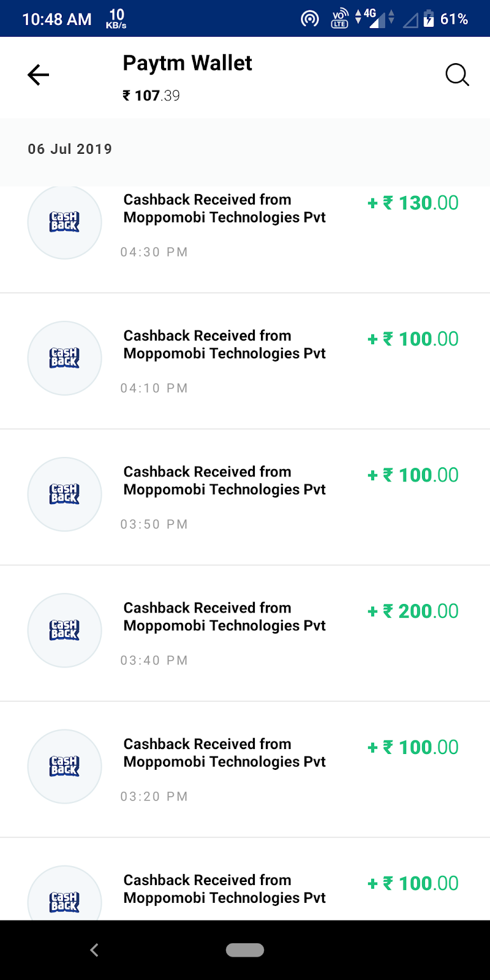Tap Cashback icon for 03:40 PM entry
Image resolution: width=490 pixels, height=980 pixels.
64,630
